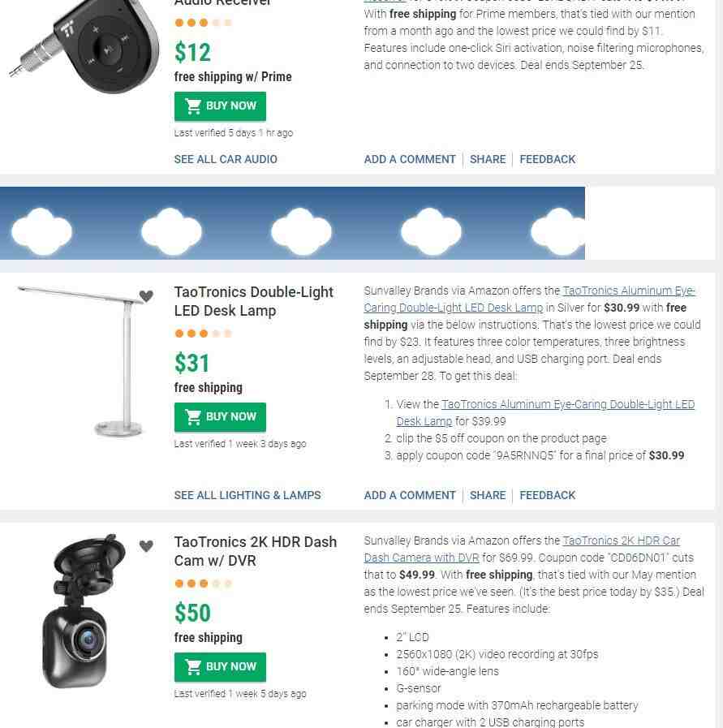The width and height of the screenshot is (723, 728).
Task: Open TaoTronics Double-Light LED Desk Lamp title
Action: (253, 301)
